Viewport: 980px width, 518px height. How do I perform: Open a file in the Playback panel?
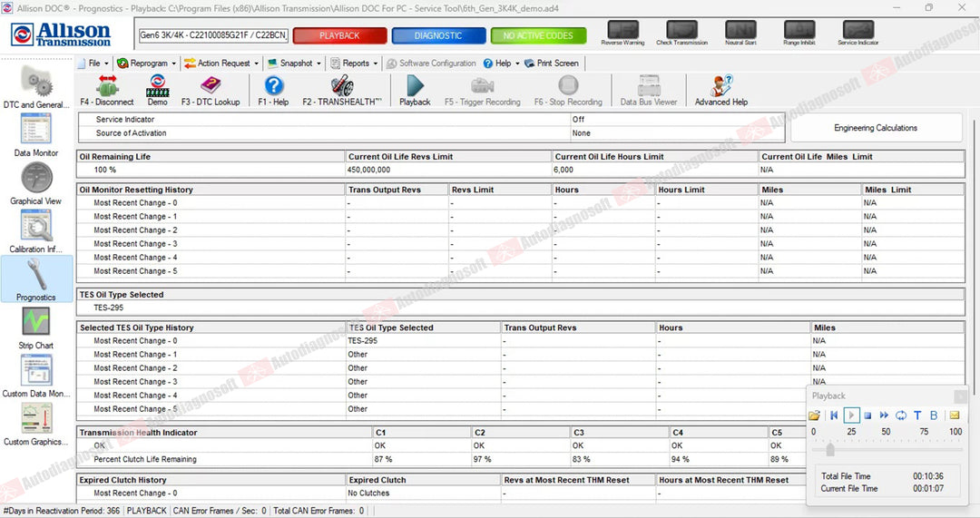814,415
